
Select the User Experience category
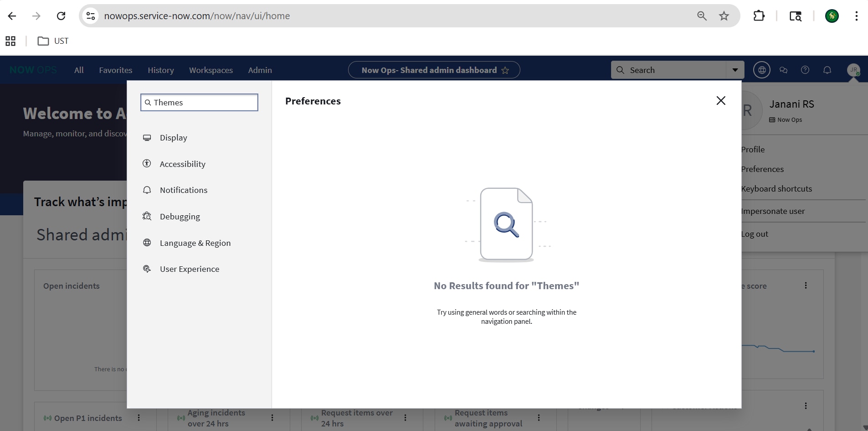pyautogui.click(x=189, y=269)
